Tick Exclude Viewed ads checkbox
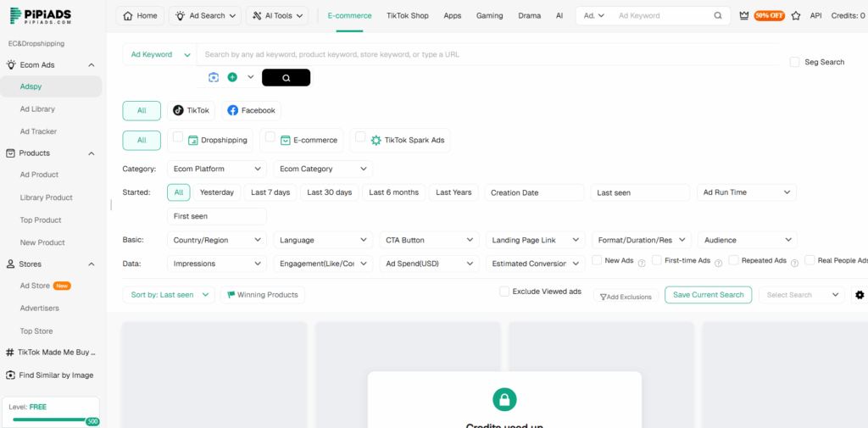The height and width of the screenshot is (428, 868). pos(504,292)
